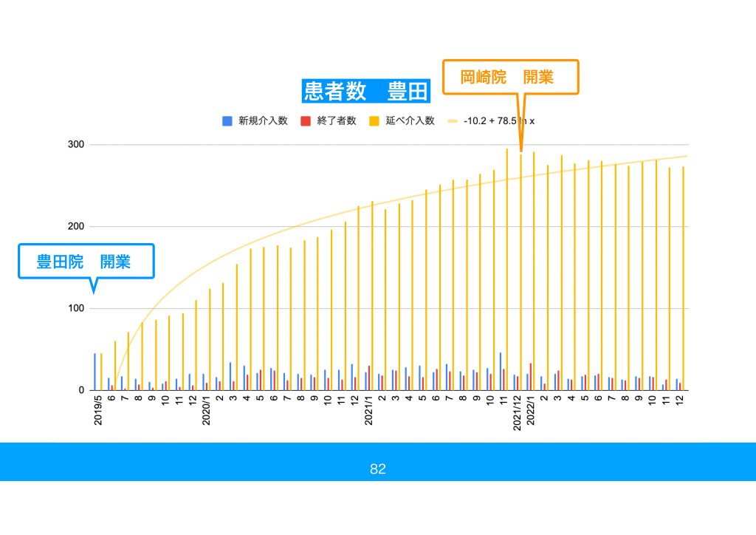Image resolution: width=756 pixels, height=535 pixels.
Task: Select the 終了者数 legend label text
Action: pos(337,121)
